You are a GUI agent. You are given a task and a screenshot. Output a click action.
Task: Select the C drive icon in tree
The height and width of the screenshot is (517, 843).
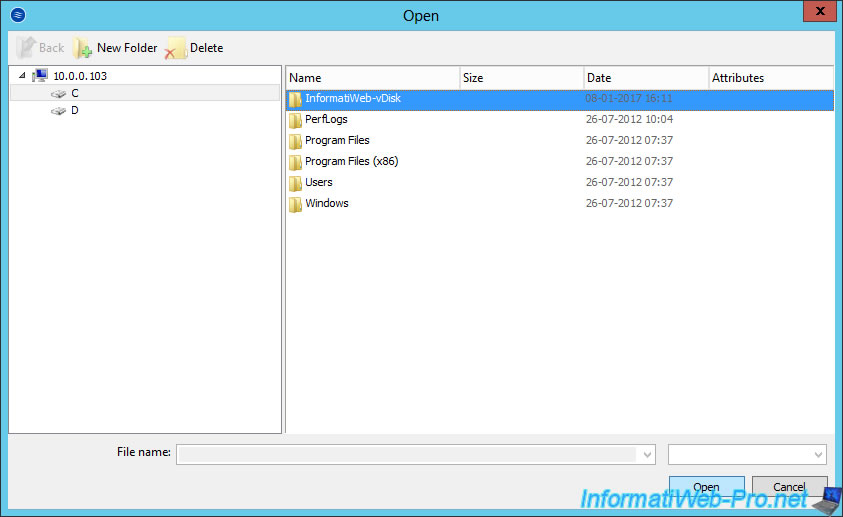click(x=59, y=93)
